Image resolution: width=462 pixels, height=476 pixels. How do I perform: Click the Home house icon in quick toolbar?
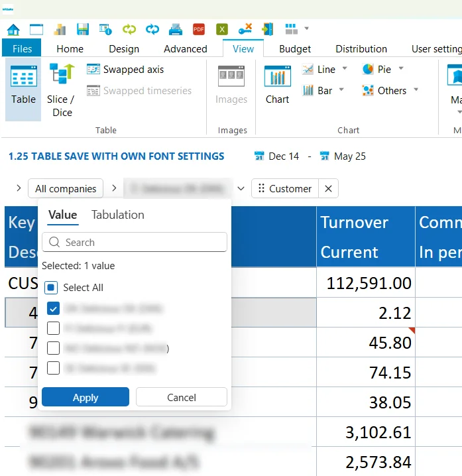pos(13,30)
